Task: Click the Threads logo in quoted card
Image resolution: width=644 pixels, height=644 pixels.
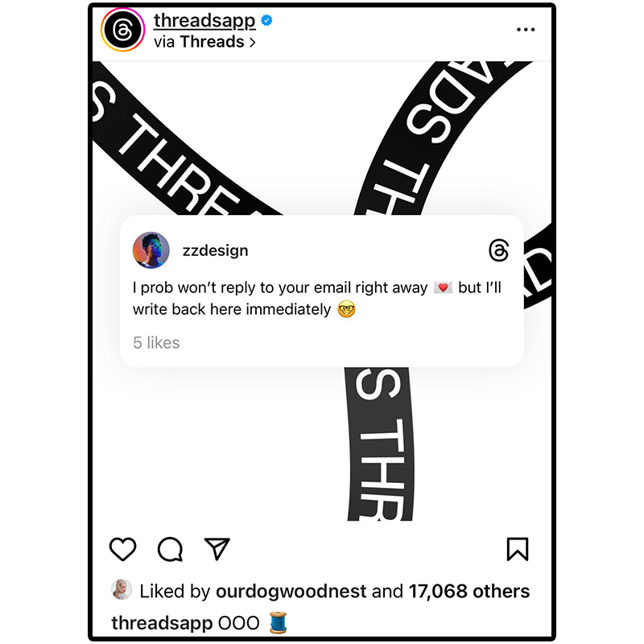Action: [x=498, y=250]
